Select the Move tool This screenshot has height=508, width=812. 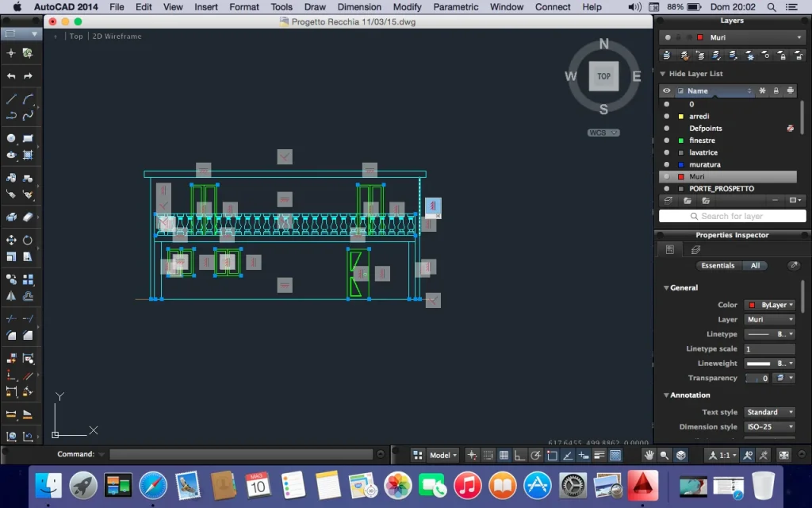coord(11,240)
